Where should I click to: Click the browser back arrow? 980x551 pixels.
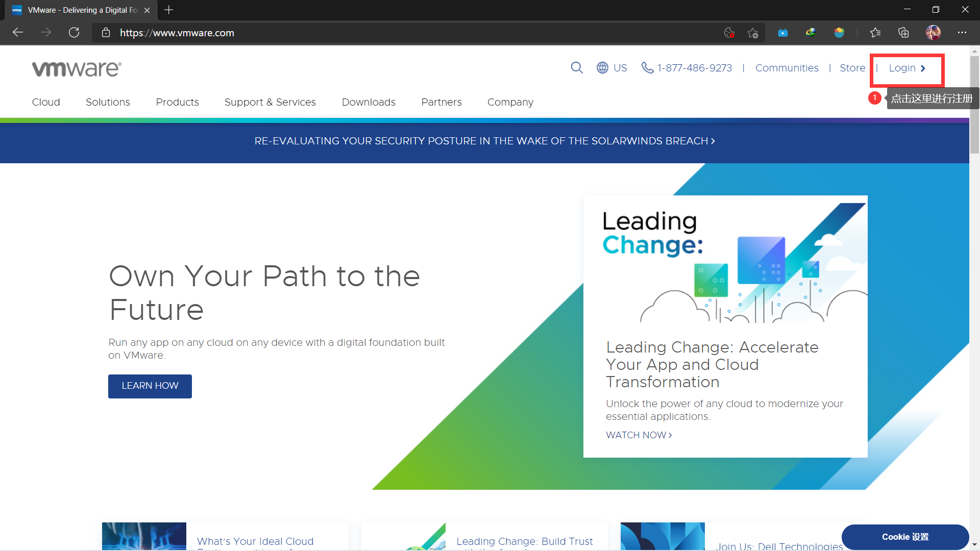point(18,33)
